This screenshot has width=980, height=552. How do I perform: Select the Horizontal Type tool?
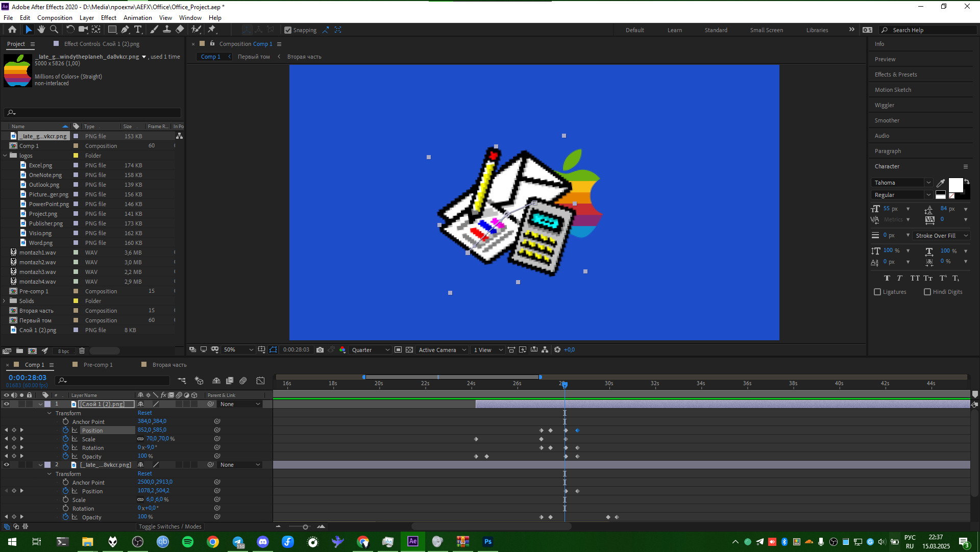coord(138,30)
